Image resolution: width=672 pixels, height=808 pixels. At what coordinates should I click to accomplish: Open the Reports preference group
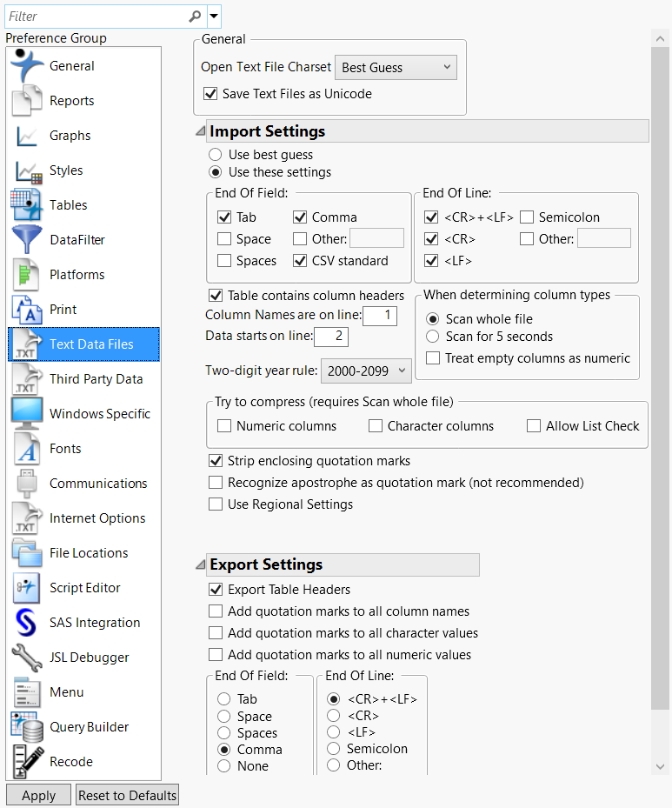coord(71,101)
